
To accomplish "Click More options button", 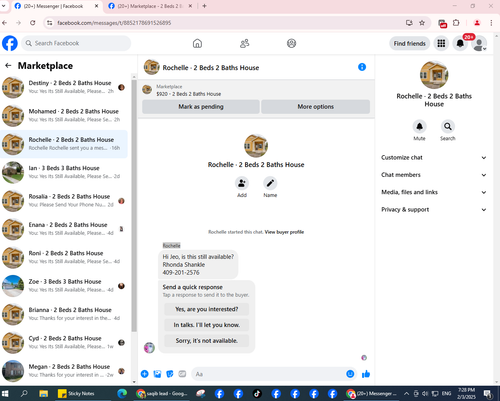I will click(315, 107).
